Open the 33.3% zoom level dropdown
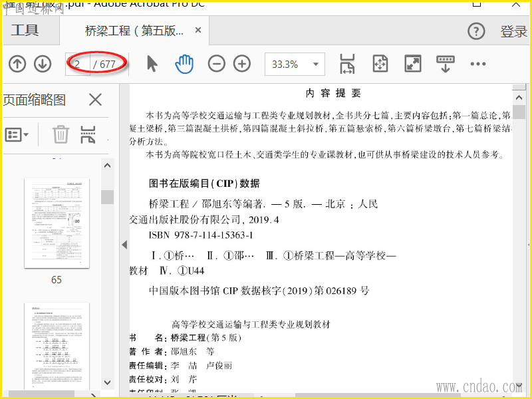532x399 pixels. pos(316,64)
